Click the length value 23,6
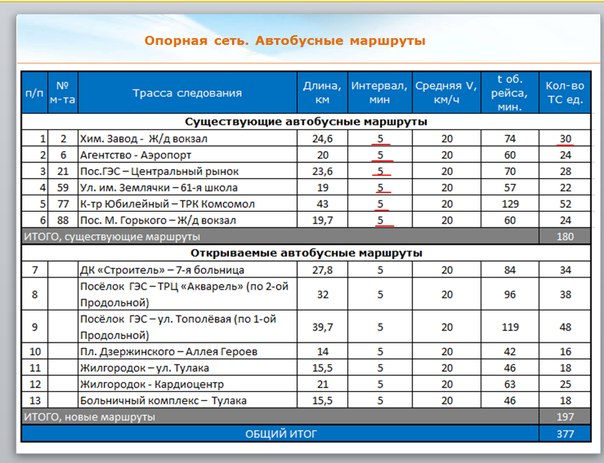604x463 pixels. click(x=322, y=171)
